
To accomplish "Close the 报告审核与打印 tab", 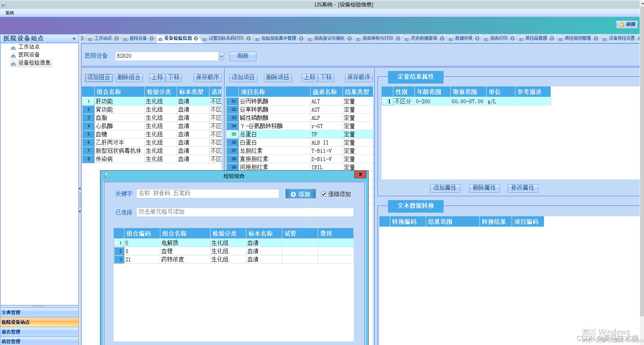I will point(398,38).
